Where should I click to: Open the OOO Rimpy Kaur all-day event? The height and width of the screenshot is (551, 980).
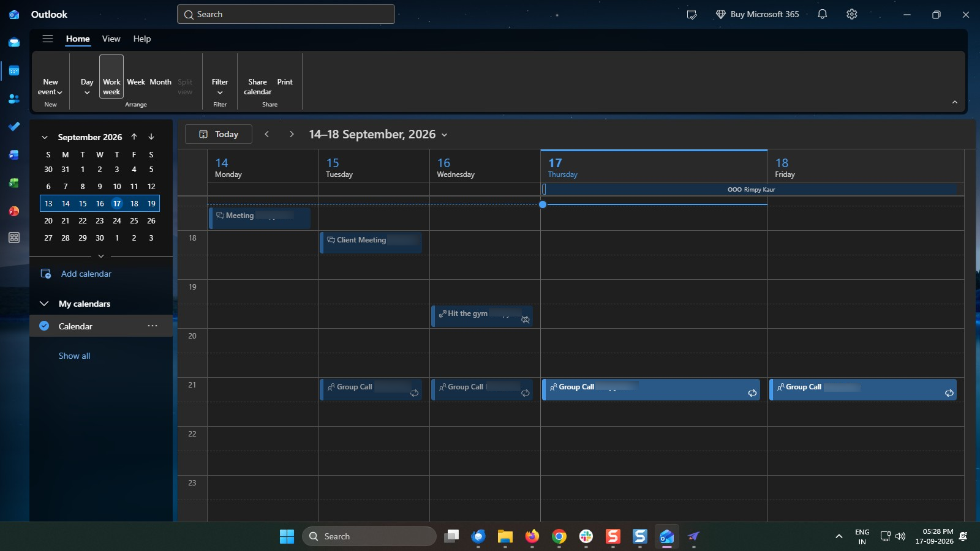tap(751, 189)
